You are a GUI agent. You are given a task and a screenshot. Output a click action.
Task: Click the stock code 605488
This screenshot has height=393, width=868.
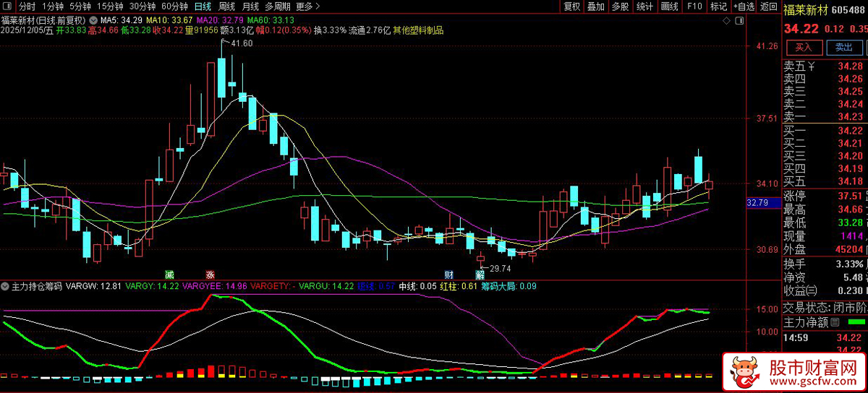click(x=849, y=10)
